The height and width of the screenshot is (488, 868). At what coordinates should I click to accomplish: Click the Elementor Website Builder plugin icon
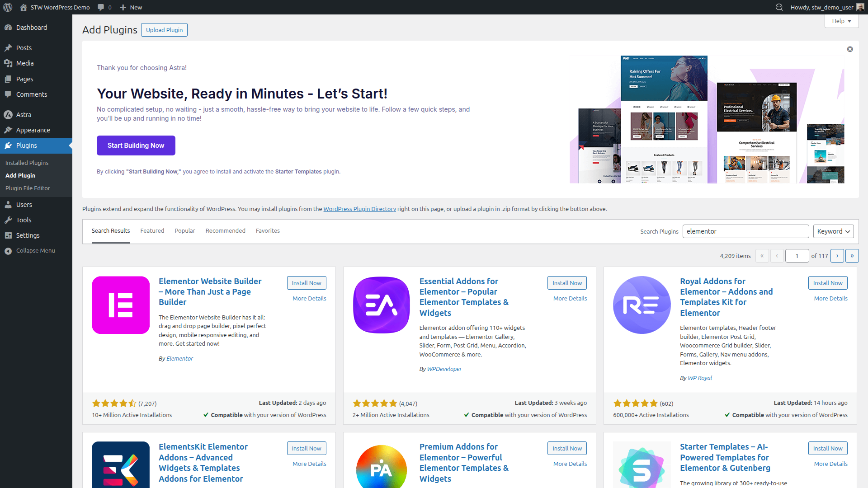click(x=121, y=305)
